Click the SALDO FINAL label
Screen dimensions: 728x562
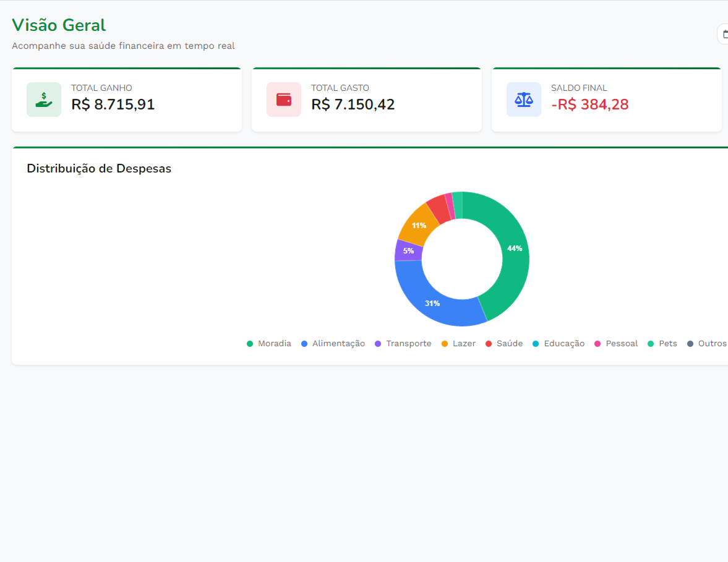pos(579,88)
